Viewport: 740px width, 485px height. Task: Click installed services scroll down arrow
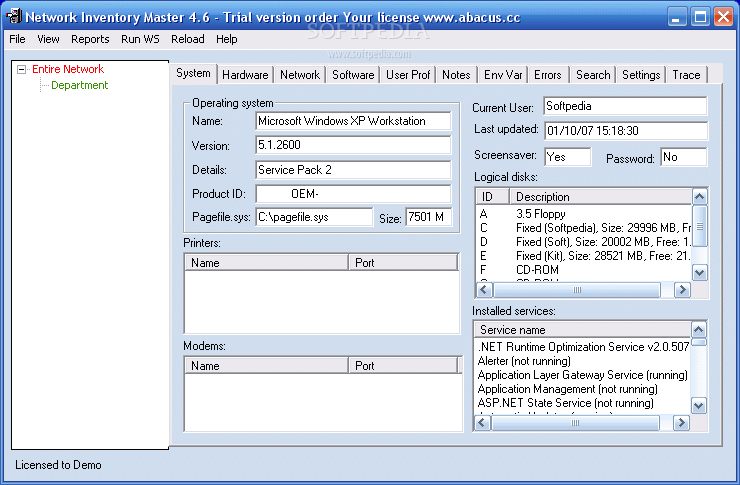pos(698,405)
